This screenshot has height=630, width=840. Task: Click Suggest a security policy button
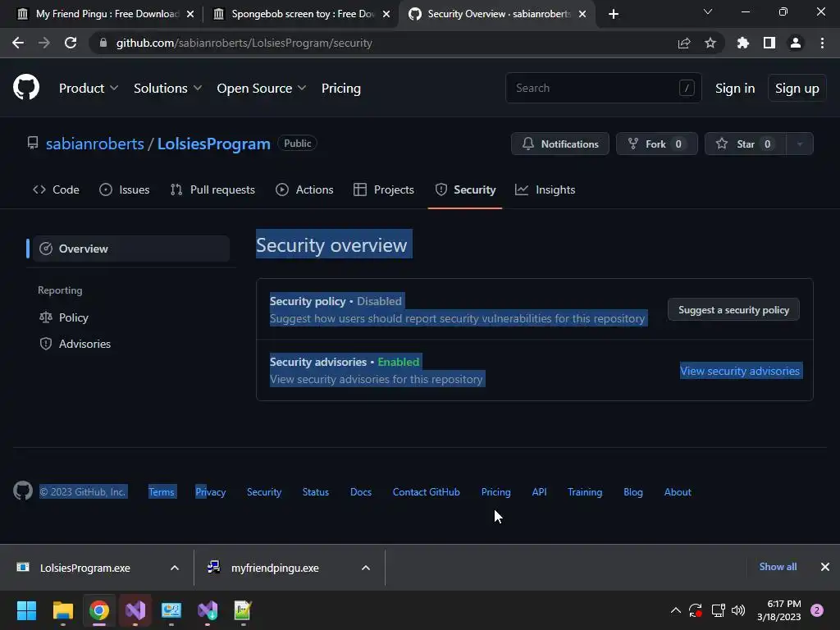click(733, 309)
